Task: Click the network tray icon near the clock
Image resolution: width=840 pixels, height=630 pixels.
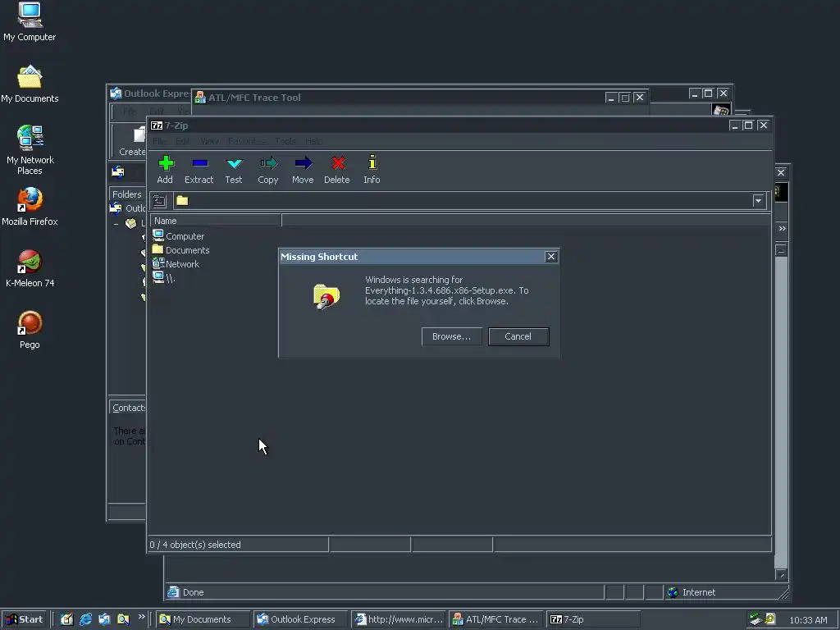Action: [x=756, y=619]
